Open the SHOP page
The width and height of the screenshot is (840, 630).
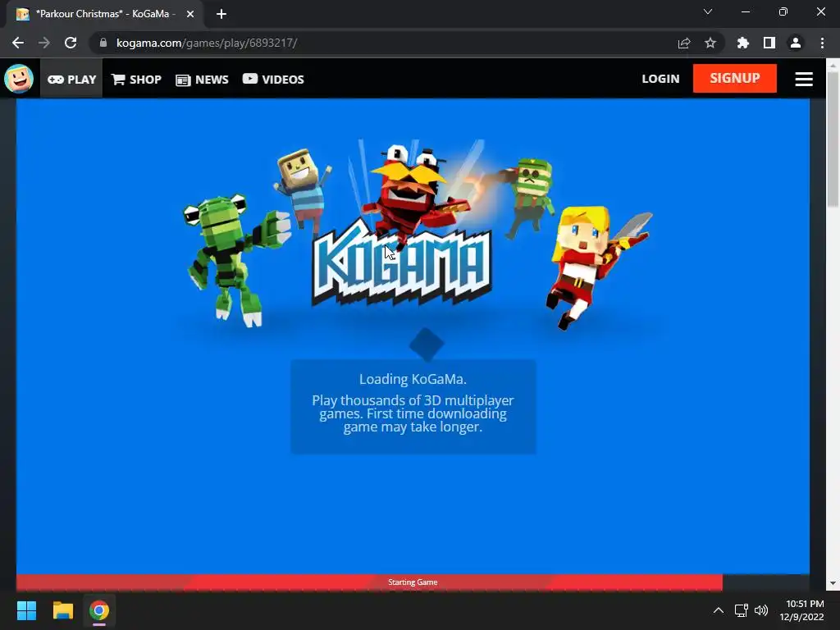coord(136,80)
